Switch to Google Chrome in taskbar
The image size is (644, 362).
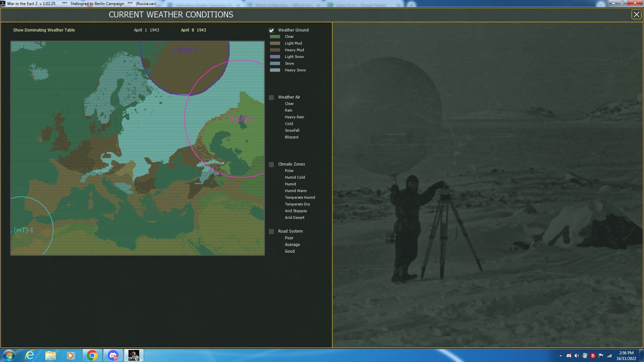pyautogui.click(x=92, y=355)
